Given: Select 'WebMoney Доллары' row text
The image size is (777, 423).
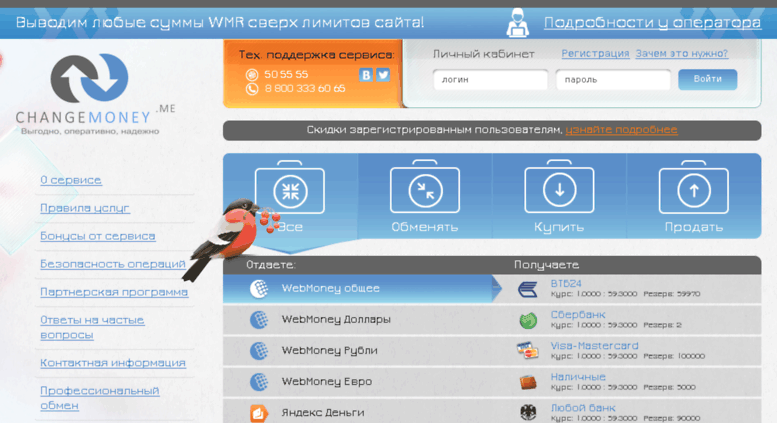Looking at the screenshot, I should [336, 319].
